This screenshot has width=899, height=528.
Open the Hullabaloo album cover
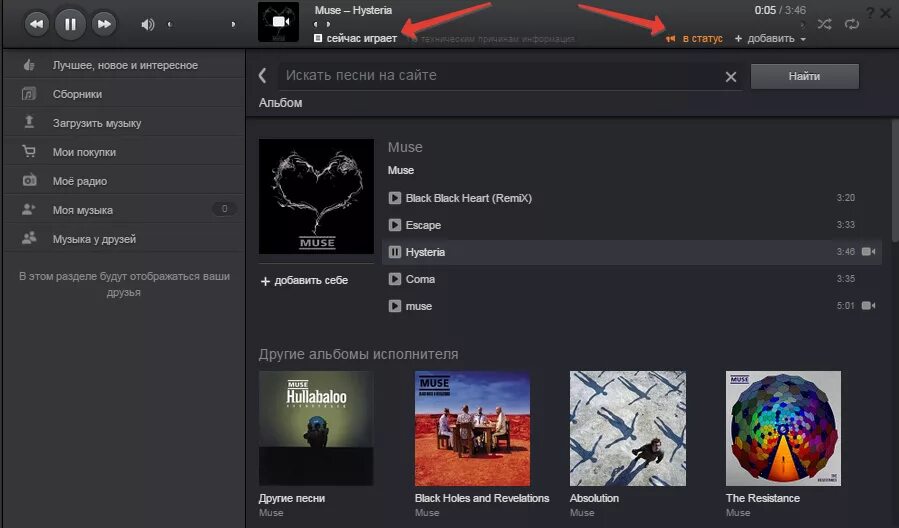click(x=316, y=428)
